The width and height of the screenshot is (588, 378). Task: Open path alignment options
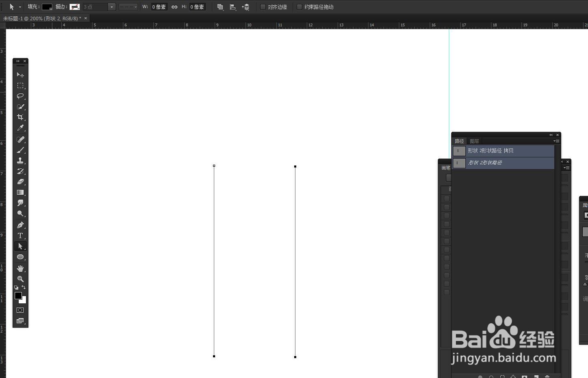click(233, 7)
